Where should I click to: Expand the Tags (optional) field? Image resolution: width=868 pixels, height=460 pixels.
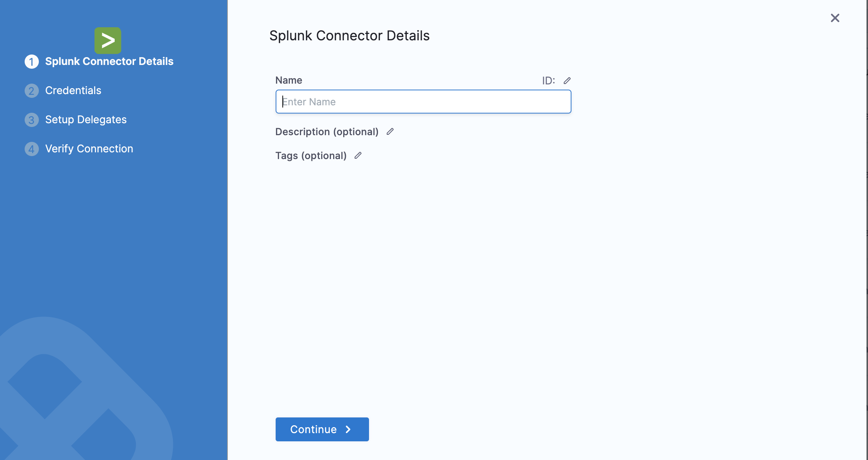311,156
